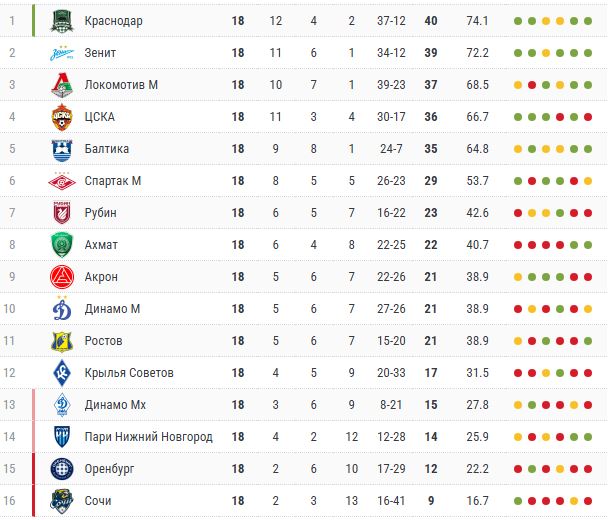Open the Пари Нижний Новгород team page

(148, 437)
